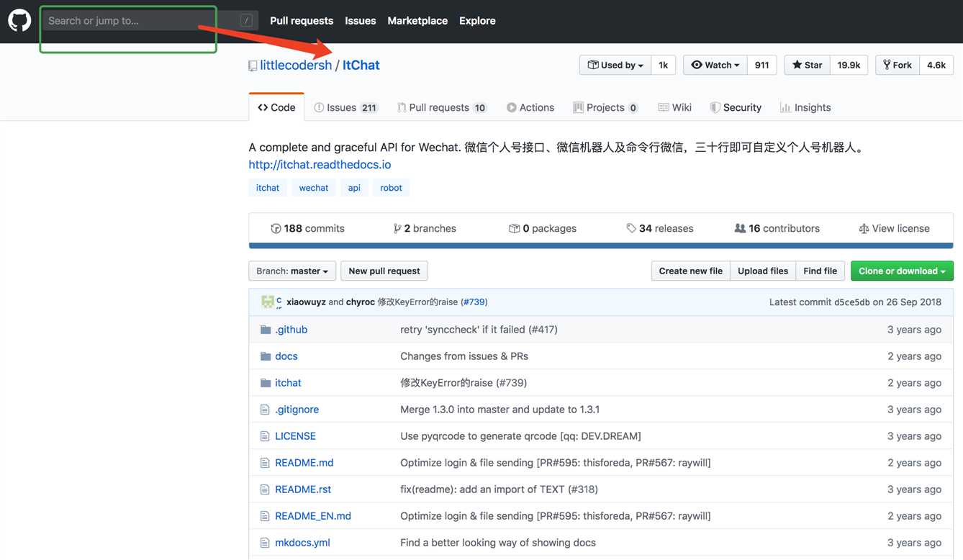This screenshot has height=560, width=963.
Task: Select the README_EN.md file icon
Action: pos(265,516)
